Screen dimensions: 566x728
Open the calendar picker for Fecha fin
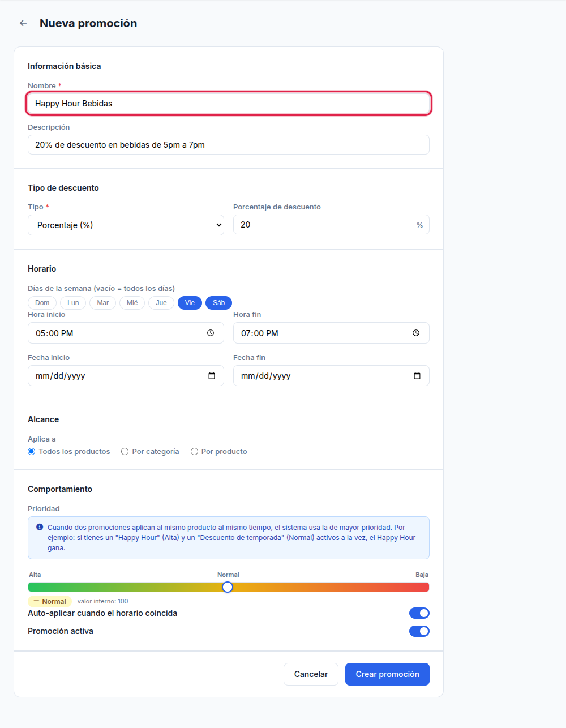tap(417, 376)
